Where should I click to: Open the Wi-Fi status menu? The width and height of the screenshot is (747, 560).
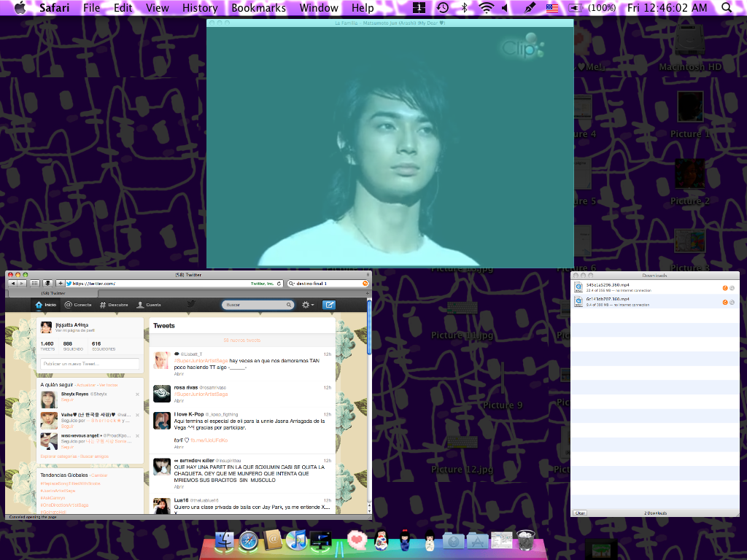point(486,7)
